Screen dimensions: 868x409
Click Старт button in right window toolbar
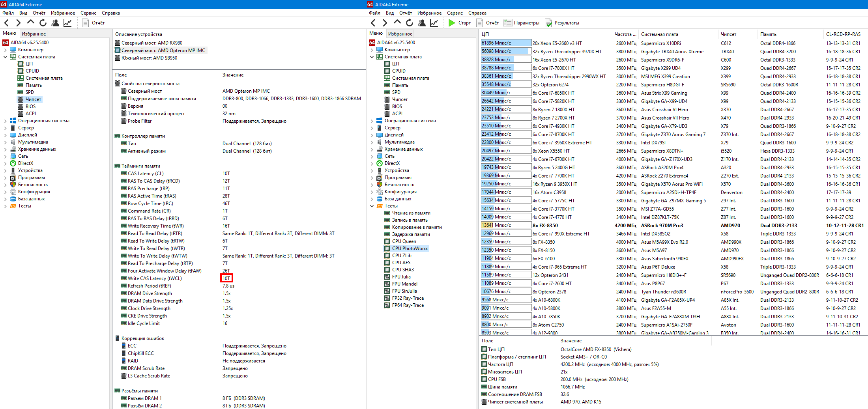[460, 23]
